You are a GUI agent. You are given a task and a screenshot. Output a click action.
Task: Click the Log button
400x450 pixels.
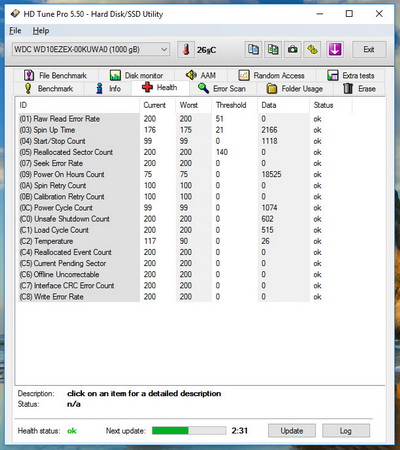click(x=346, y=431)
